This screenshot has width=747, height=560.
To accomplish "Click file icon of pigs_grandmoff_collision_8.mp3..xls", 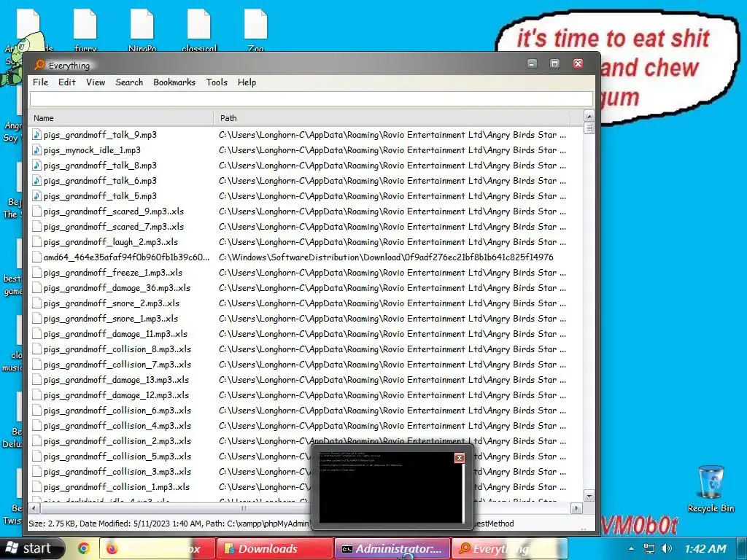I will click(x=36, y=349).
